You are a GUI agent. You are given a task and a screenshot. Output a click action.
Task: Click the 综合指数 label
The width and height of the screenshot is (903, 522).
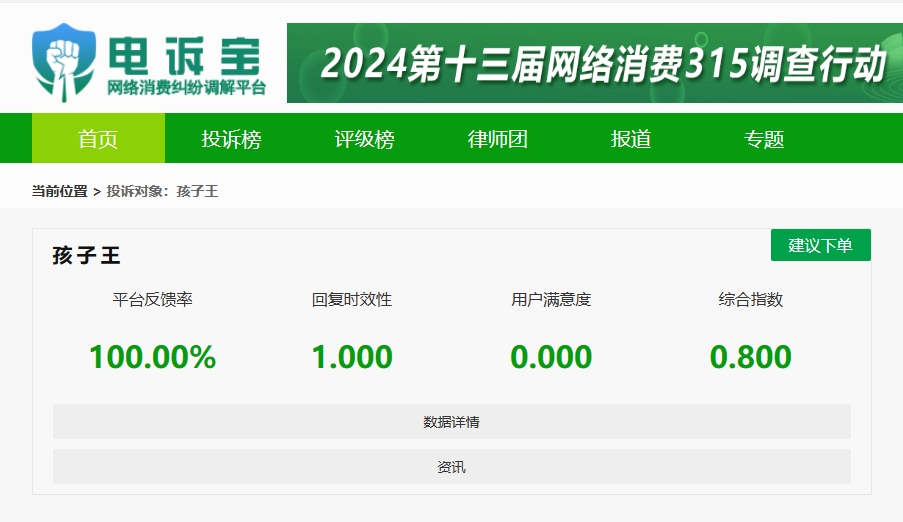[750, 300]
